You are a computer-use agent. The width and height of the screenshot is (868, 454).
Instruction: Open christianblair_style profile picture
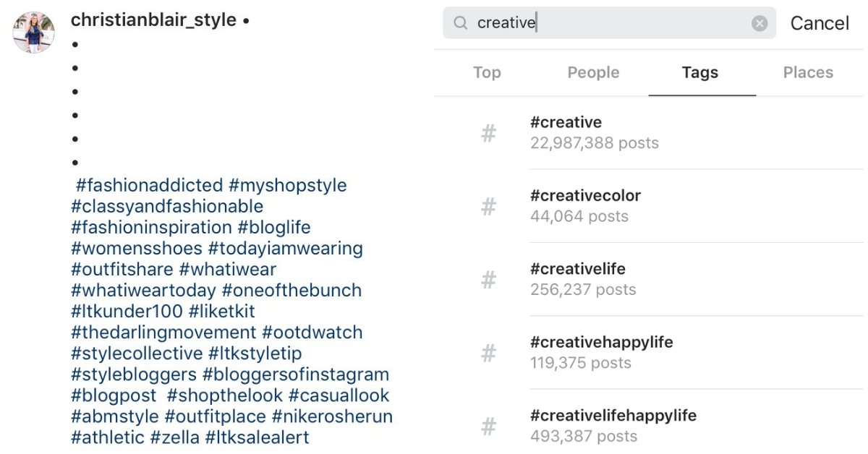(34, 32)
